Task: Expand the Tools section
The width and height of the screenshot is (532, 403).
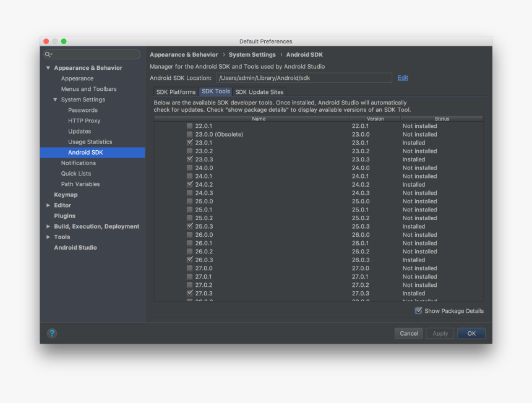Action: [48, 237]
